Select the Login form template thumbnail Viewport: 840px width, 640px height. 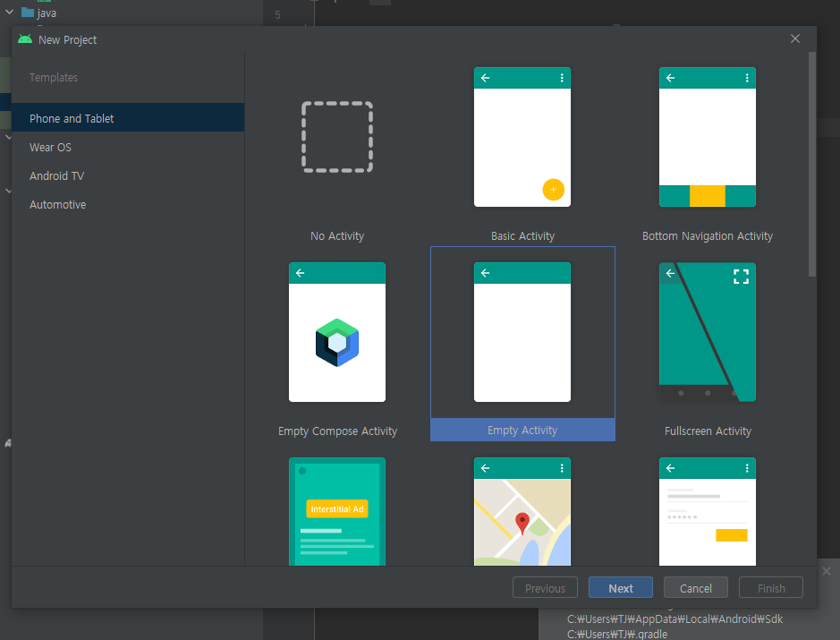pyautogui.click(x=707, y=511)
